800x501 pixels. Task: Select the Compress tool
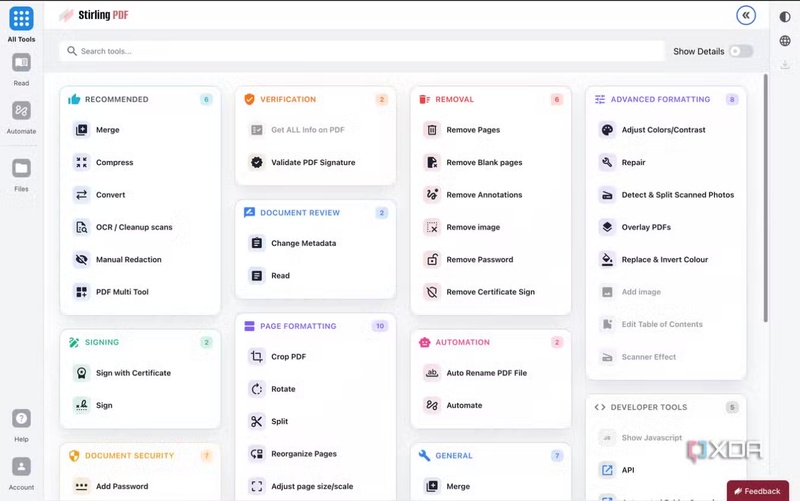pyautogui.click(x=140, y=162)
